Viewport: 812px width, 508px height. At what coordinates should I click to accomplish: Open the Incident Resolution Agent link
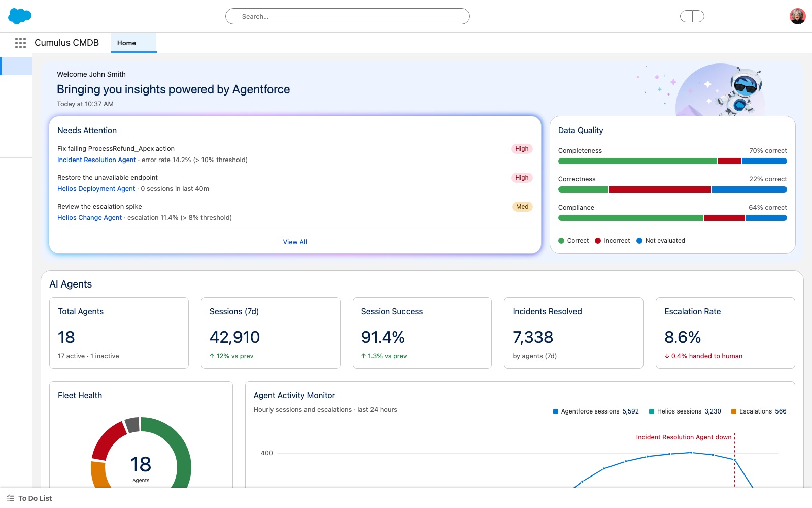pos(96,160)
